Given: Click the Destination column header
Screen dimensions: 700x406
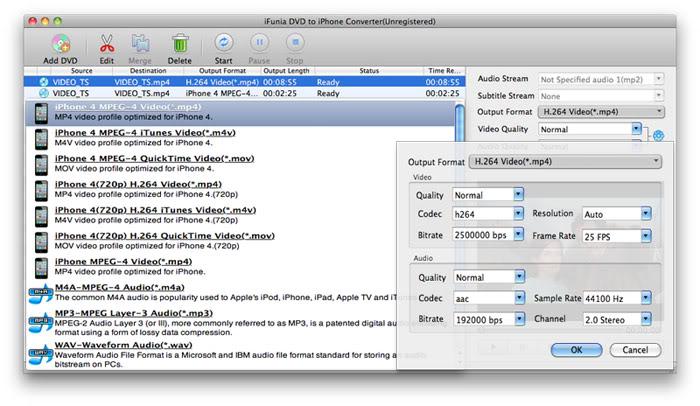Looking at the screenshot, I should click(148, 71).
